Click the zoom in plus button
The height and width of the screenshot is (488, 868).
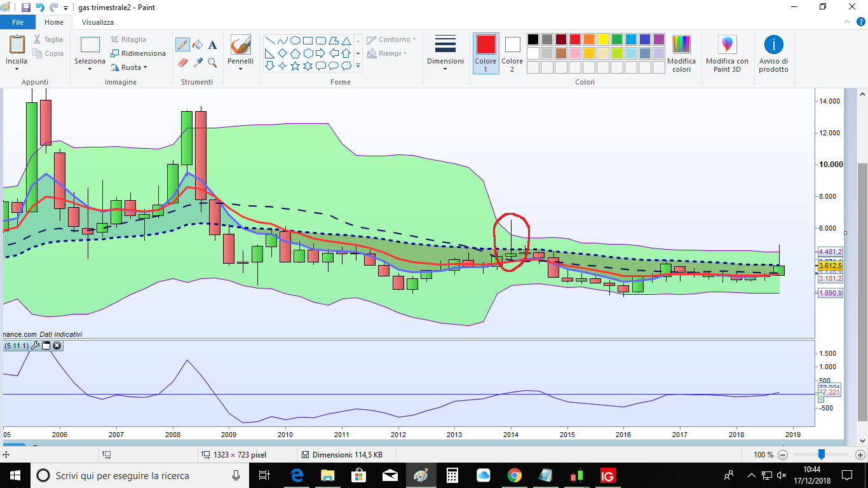[859, 455]
